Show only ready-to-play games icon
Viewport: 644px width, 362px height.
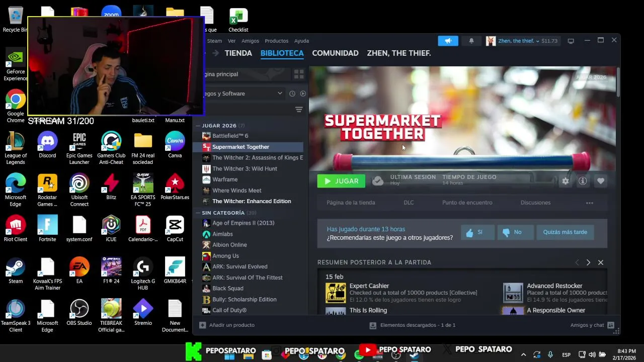(x=303, y=94)
